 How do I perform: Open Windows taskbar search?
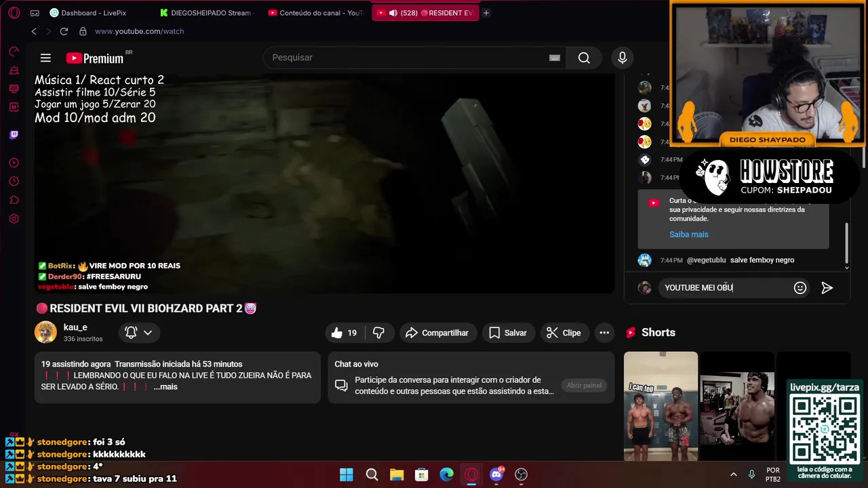(372, 474)
